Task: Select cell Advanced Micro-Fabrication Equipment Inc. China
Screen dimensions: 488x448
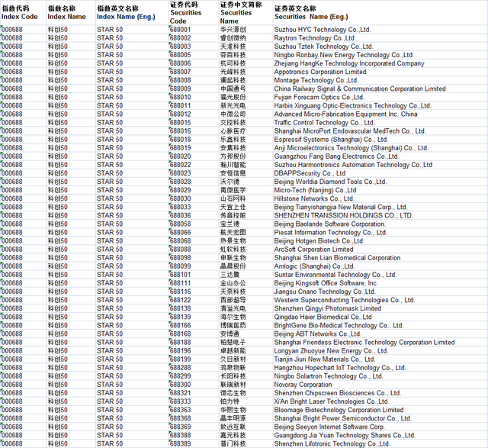Action: click(380, 114)
